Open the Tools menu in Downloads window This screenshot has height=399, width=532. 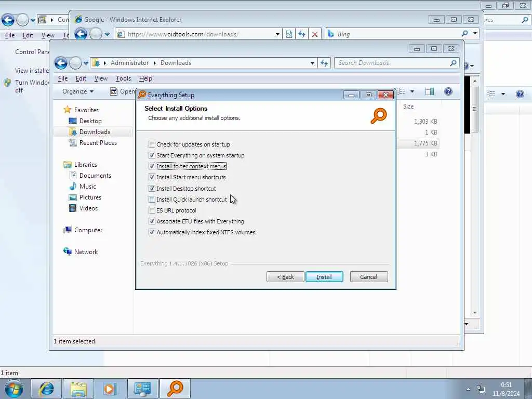(123, 78)
